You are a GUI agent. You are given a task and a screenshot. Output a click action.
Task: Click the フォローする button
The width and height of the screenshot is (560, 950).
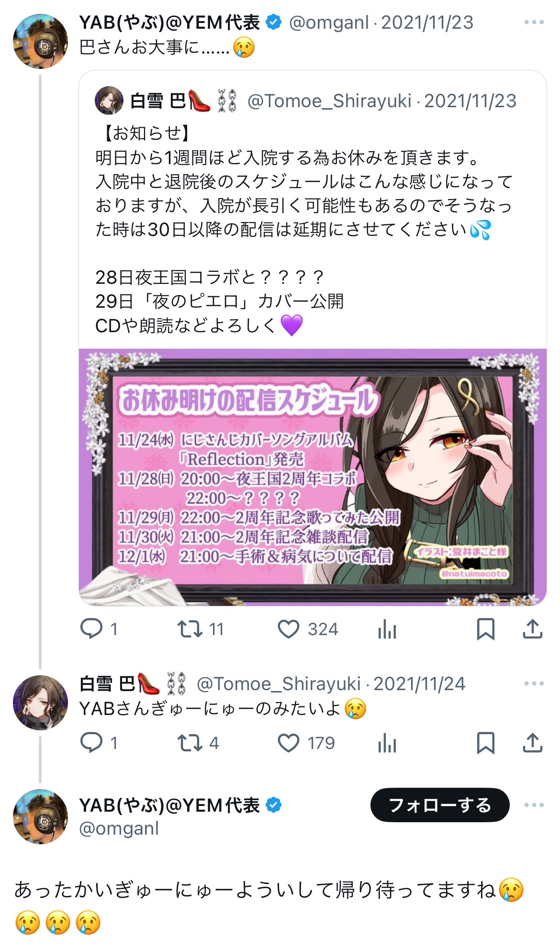pyautogui.click(x=440, y=805)
